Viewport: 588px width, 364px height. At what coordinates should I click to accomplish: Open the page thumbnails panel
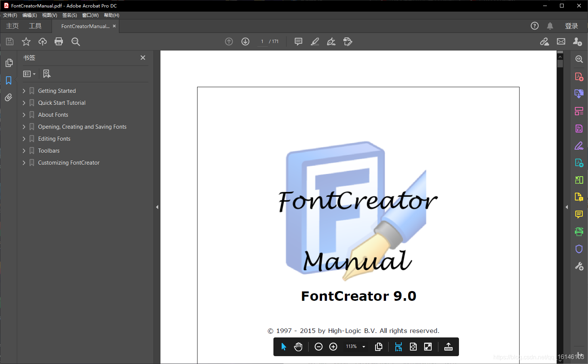point(9,63)
